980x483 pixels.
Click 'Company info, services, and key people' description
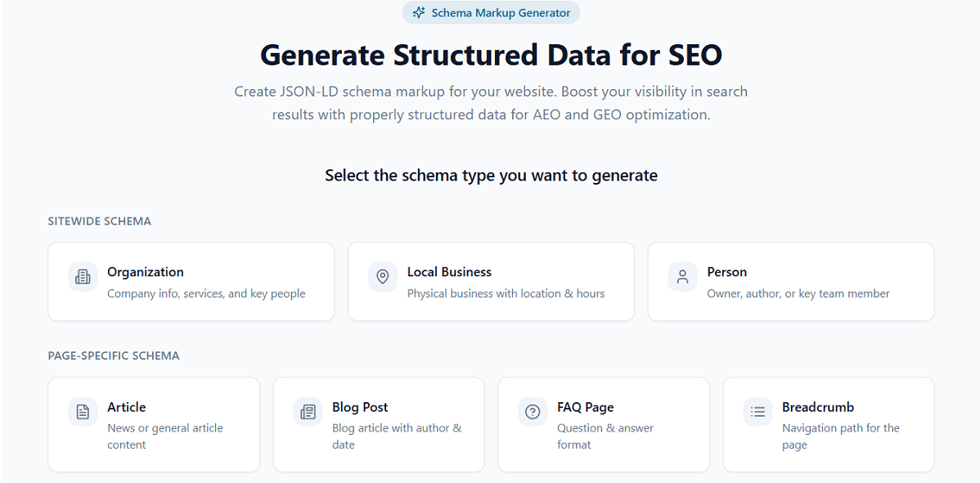pyautogui.click(x=206, y=293)
